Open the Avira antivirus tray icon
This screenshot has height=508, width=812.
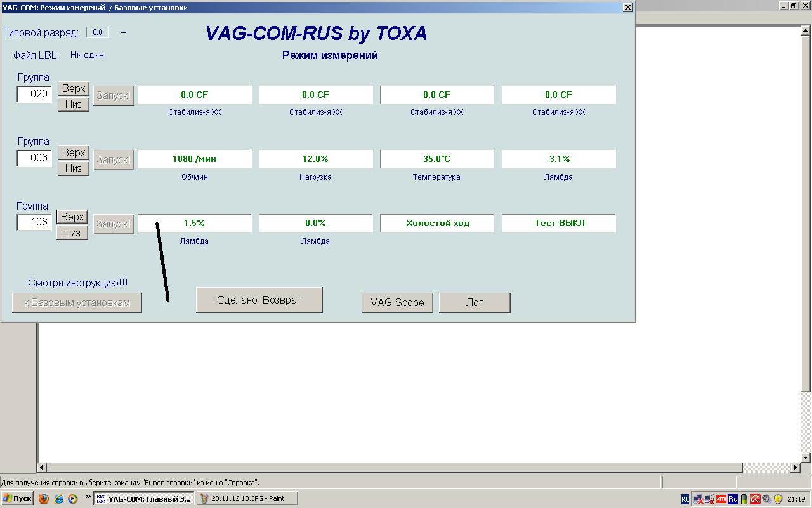click(756, 499)
